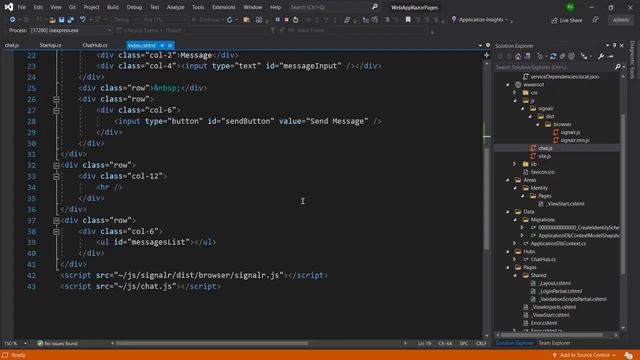Collapse the Areas folder node

click(508, 180)
